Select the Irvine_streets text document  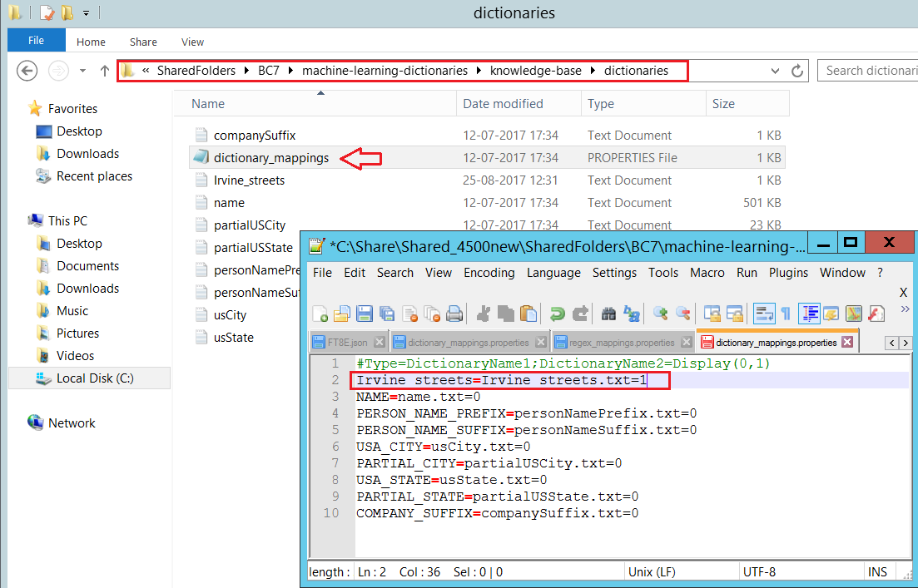click(249, 180)
